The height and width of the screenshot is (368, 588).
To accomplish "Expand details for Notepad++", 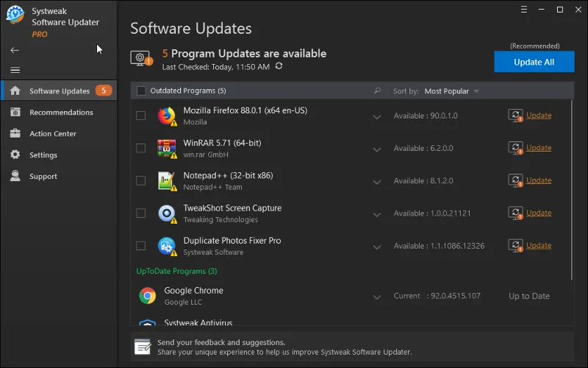I will (377, 182).
